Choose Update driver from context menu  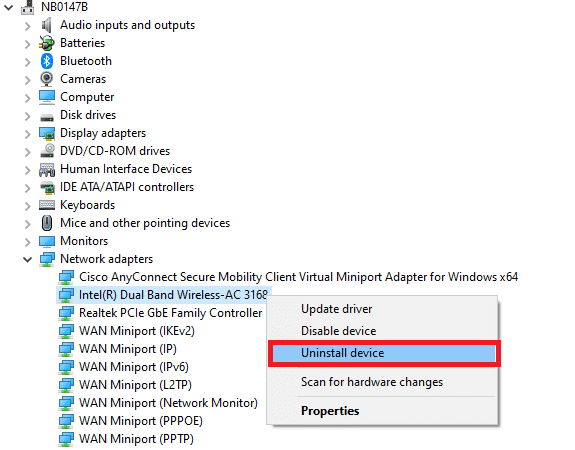[336, 309]
